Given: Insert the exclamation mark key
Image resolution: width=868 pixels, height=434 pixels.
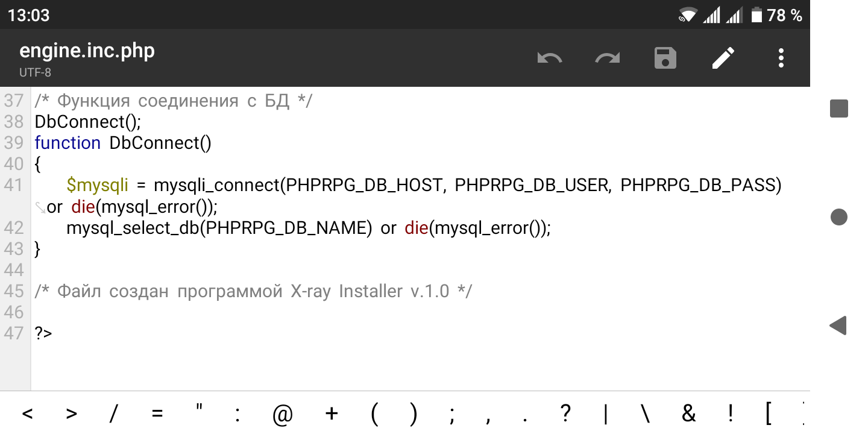Looking at the screenshot, I should (731, 414).
